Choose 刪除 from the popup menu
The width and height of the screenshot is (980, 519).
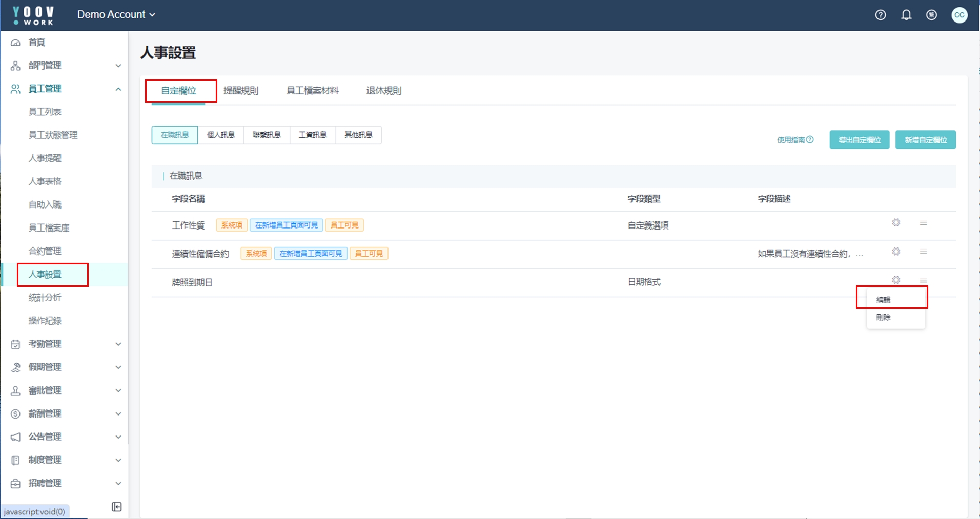coord(883,317)
